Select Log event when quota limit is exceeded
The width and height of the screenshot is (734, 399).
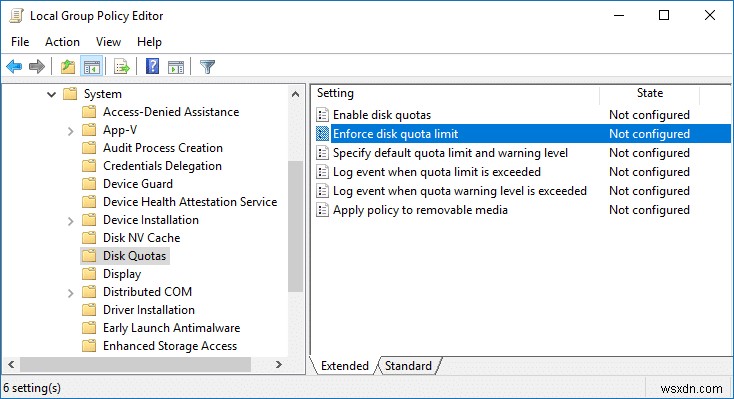pyautogui.click(x=437, y=172)
